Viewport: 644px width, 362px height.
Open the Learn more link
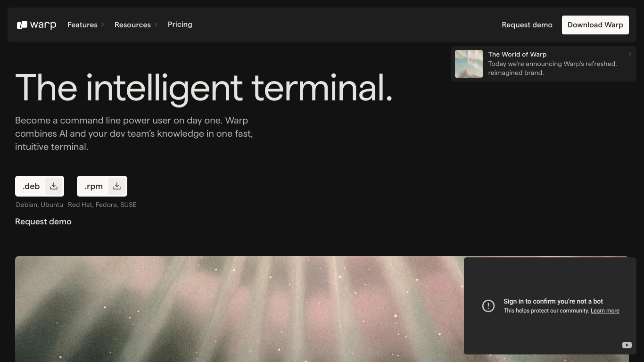coord(605,311)
